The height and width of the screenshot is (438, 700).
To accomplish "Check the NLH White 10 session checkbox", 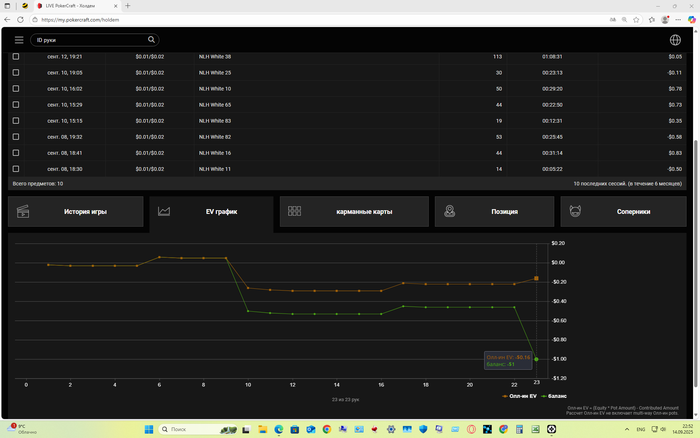I will coord(16,89).
